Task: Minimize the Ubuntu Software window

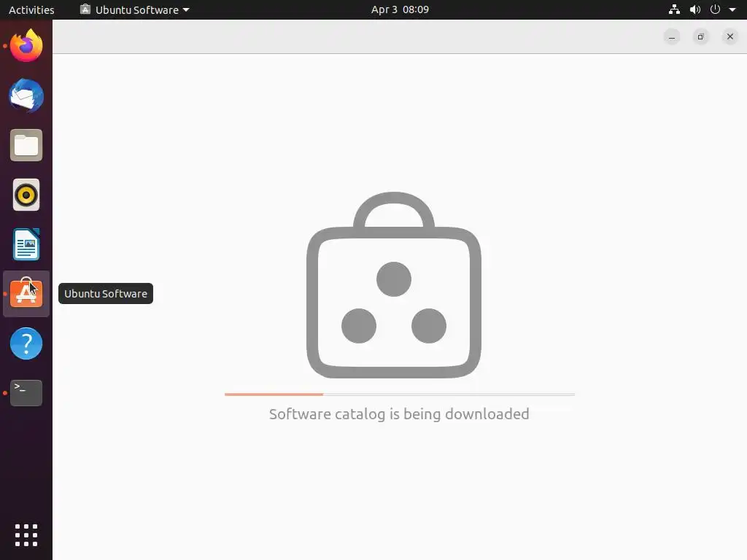Action: pyautogui.click(x=672, y=36)
